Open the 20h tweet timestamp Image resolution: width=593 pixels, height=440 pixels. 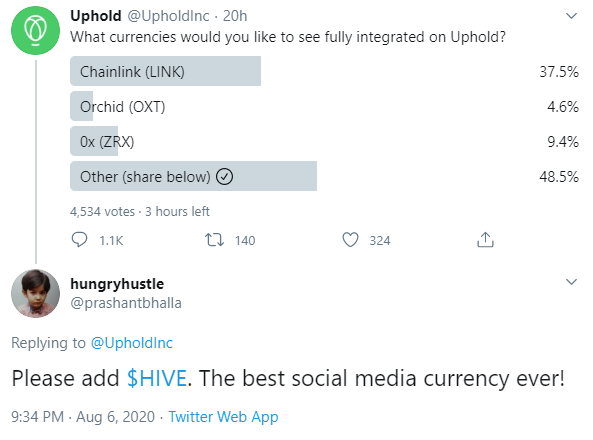[x=235, y=16]
